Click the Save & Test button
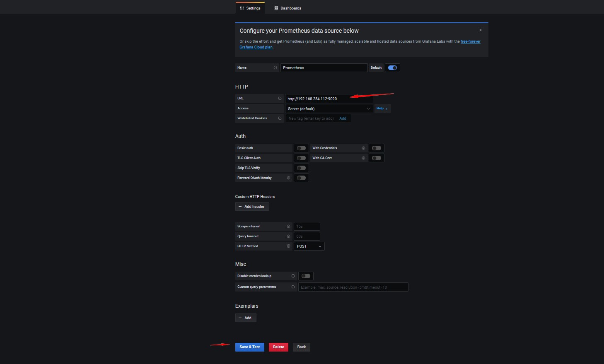The image size is (604, 364). coord(249,347)
